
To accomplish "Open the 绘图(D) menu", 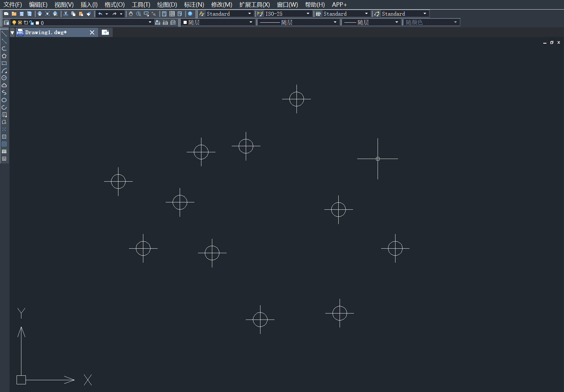I will click(x=167, y=5).
